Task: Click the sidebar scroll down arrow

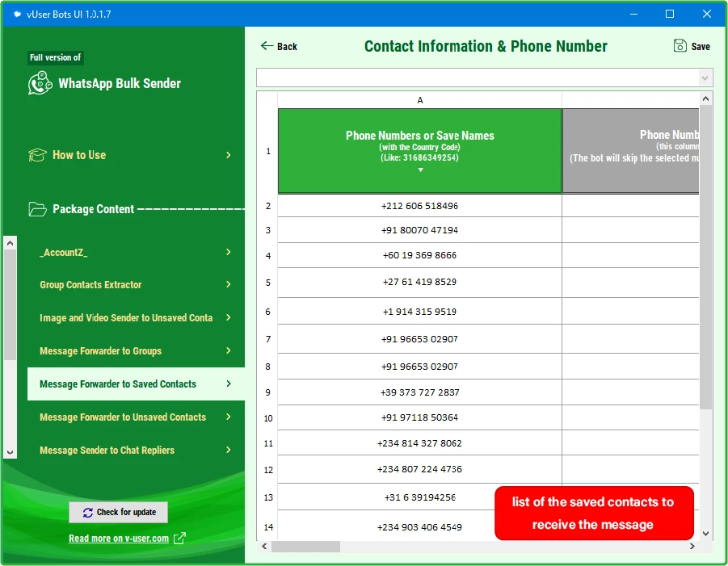Action: tap(11, 452)
